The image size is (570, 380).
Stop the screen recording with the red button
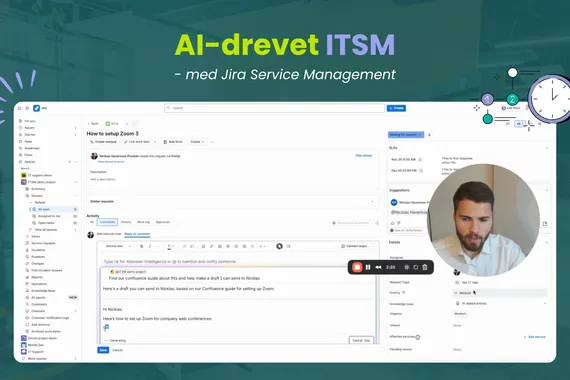(x=357, y=267)
